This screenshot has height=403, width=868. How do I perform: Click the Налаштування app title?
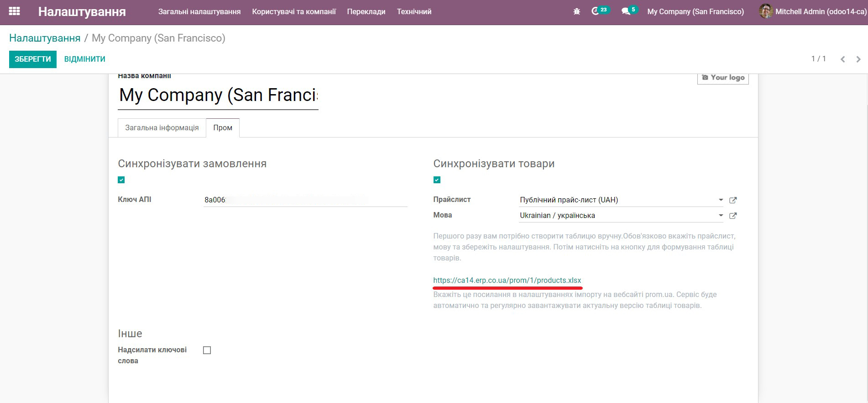(x=82, y=11)
